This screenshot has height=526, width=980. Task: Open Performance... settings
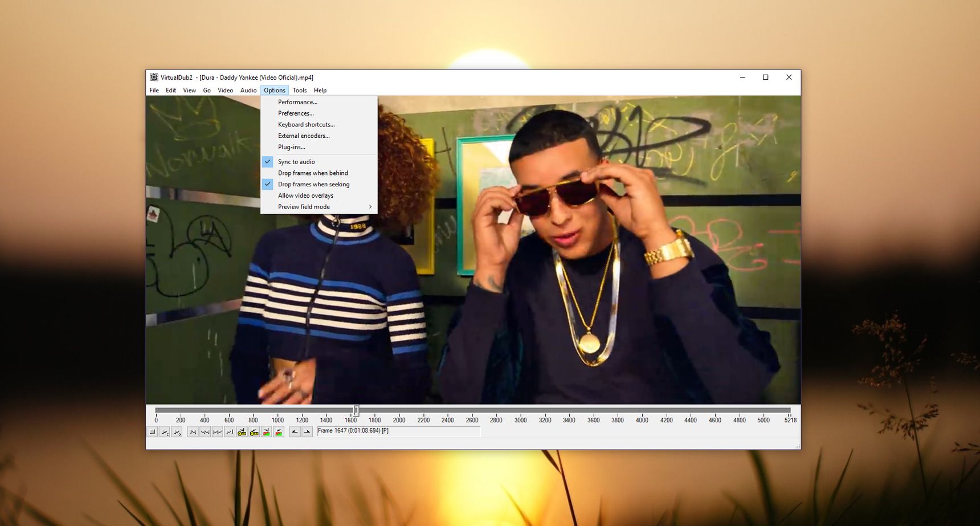(x=319, y=102)
